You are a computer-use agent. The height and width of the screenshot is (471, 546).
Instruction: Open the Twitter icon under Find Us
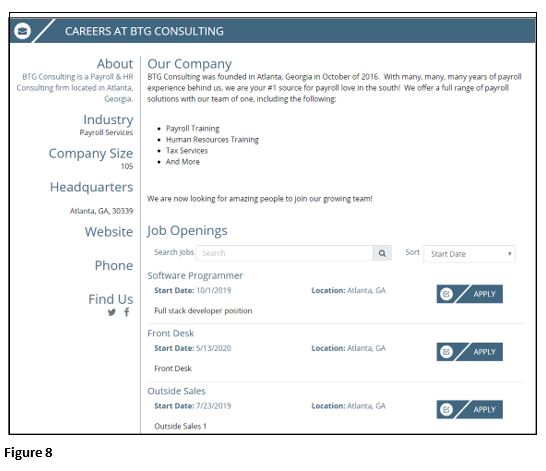pos(111,312)
